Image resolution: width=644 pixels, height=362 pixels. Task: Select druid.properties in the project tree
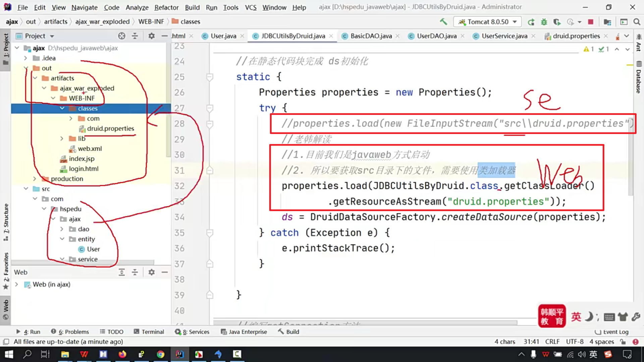click(110, 128)
